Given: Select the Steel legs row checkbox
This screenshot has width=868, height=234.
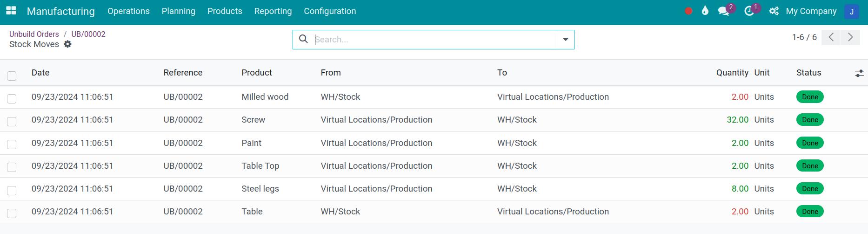Looking at the screenshot, I should (12, 190).
